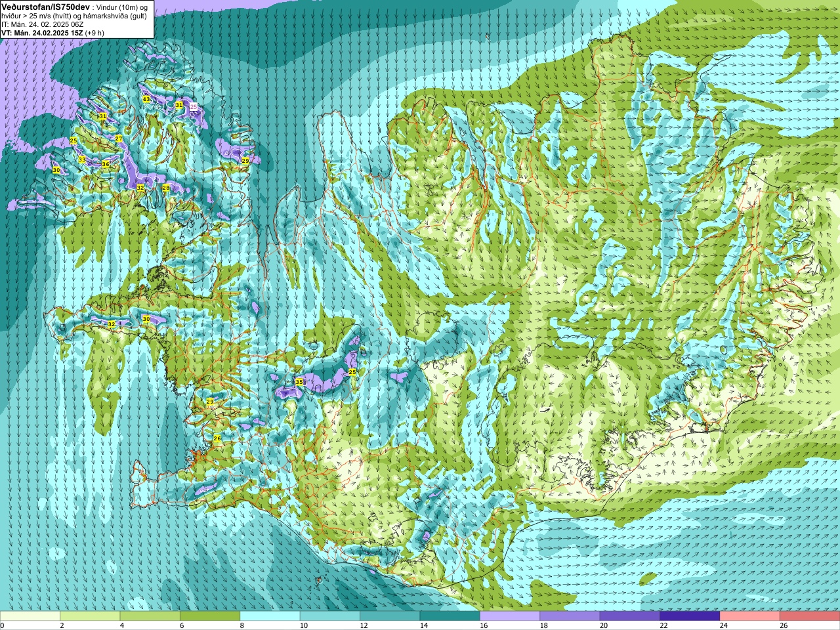
Task: Click the Veðurstofan/IS750dev title text
Action: [x=46, y=7]
